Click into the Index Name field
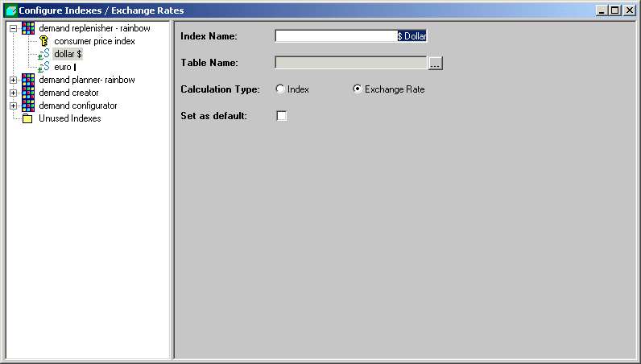Screen dimensions: 641x364 (x=351, y=36)
